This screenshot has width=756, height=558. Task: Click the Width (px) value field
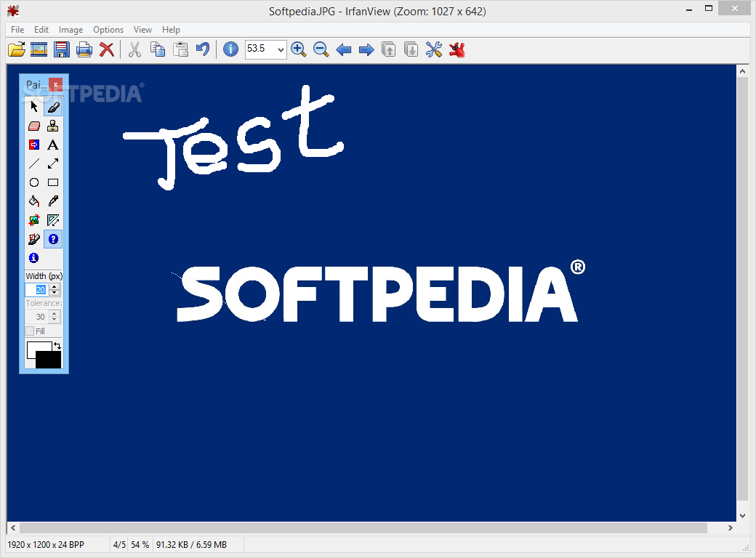[37, 290]
